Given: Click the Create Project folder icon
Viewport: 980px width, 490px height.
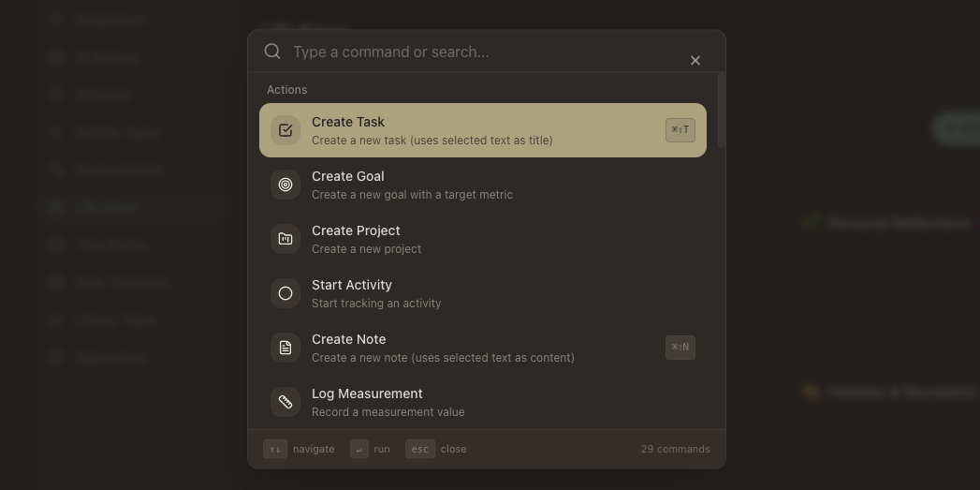Looking at the screenshot, I should point(285,239).
